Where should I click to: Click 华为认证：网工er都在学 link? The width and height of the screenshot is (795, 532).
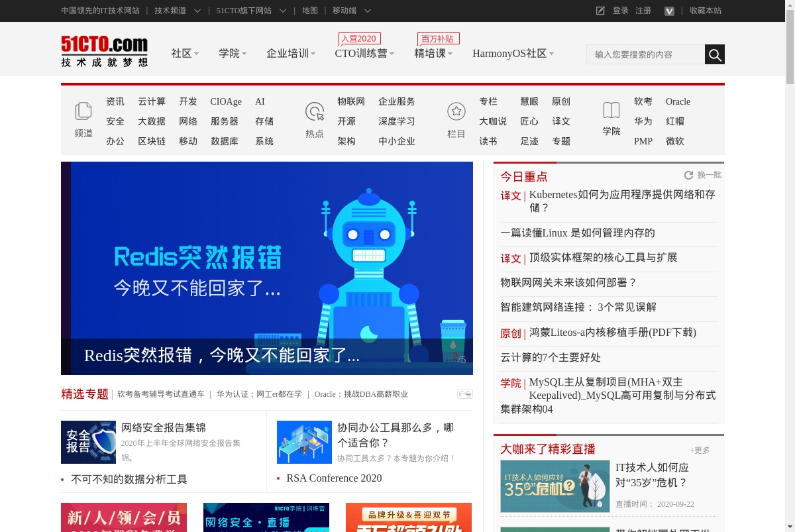259,394
